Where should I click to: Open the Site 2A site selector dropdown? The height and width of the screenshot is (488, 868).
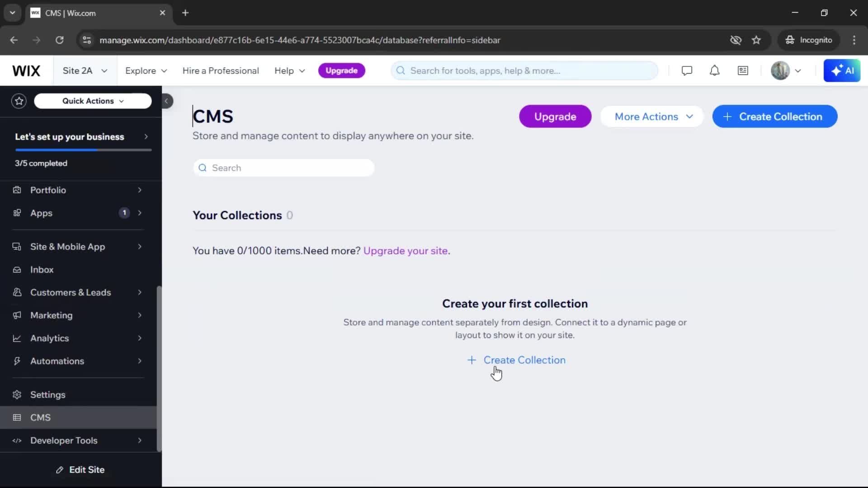85,71
